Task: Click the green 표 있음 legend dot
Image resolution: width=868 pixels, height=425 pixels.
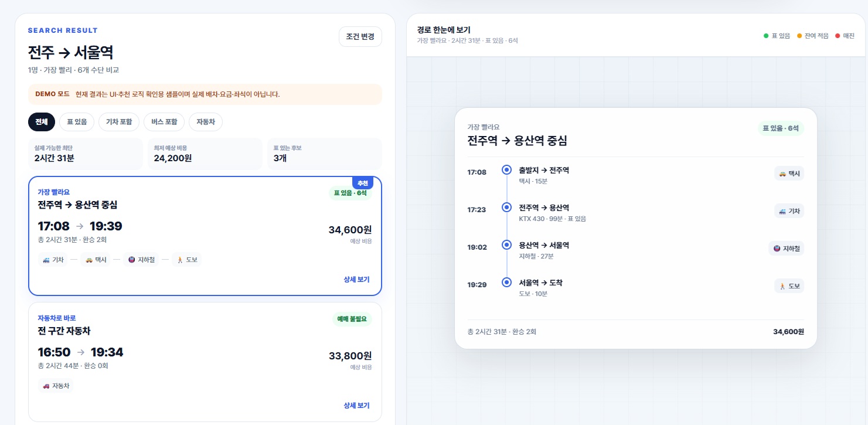Action: 766,36
